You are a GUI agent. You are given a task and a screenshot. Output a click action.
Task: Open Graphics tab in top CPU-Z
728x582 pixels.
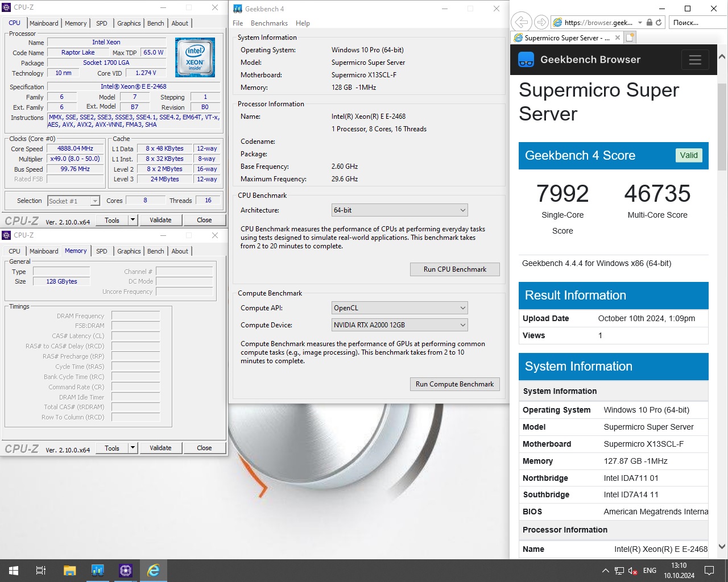coord(129,23)
